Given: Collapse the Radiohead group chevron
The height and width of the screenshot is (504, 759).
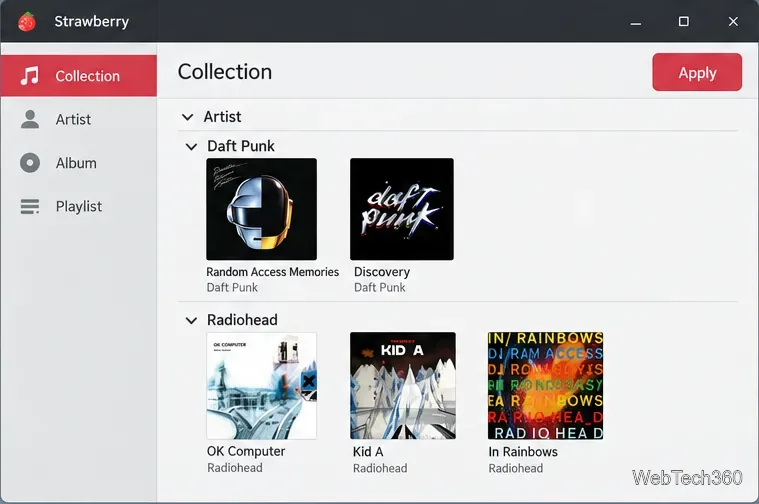Looking at the screenshot, I should point(191,320).
